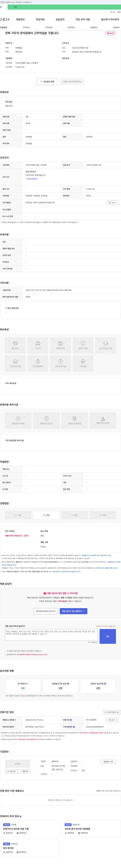Viewport: 121px width, 868px height.
Task: Click the 면접 interview method tile
Action: (46, 515)
